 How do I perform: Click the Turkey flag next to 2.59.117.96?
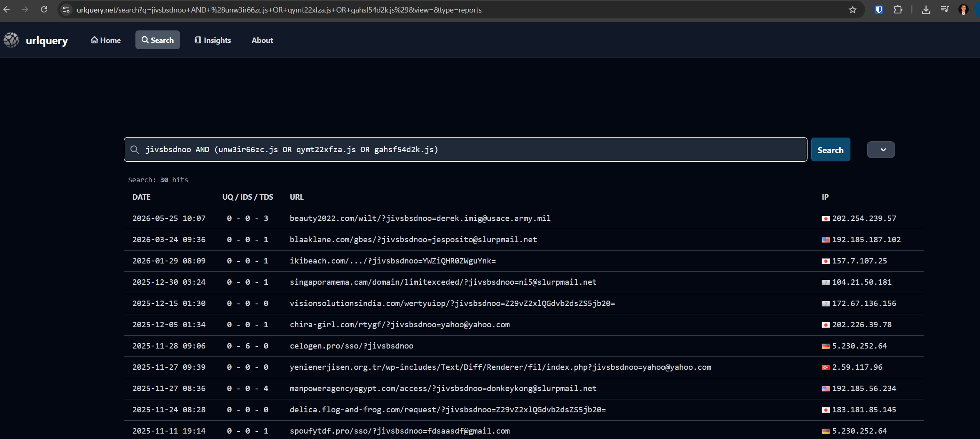point(825,367)
